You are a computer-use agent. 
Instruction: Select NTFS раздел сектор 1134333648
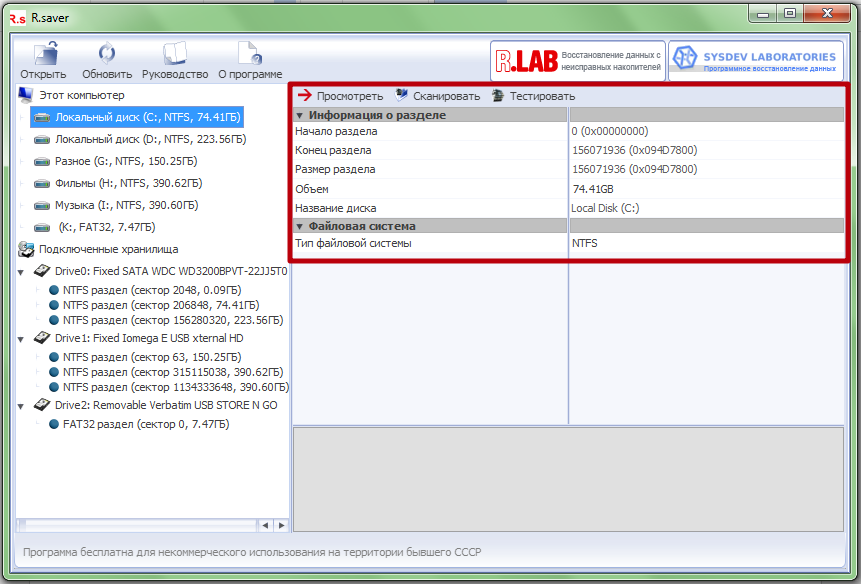176,386
